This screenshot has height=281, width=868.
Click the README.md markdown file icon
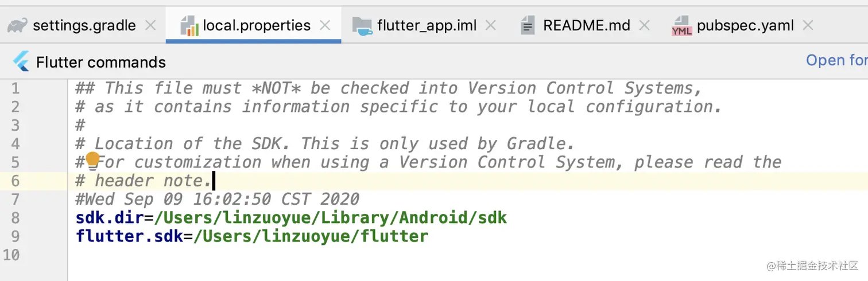(x=528, y=26)
